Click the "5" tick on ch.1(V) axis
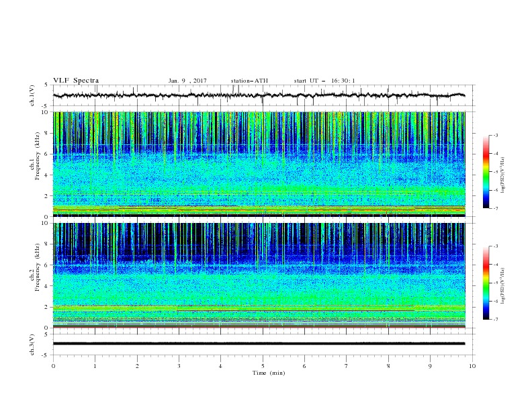This screenshot has width=532, height=411. pos(47,85)
